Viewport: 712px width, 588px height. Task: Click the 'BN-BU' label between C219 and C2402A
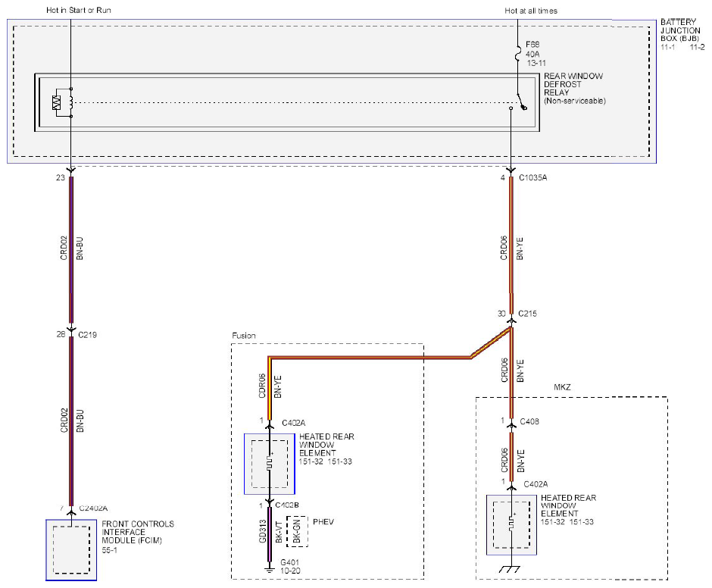click(x=80, y=421)
